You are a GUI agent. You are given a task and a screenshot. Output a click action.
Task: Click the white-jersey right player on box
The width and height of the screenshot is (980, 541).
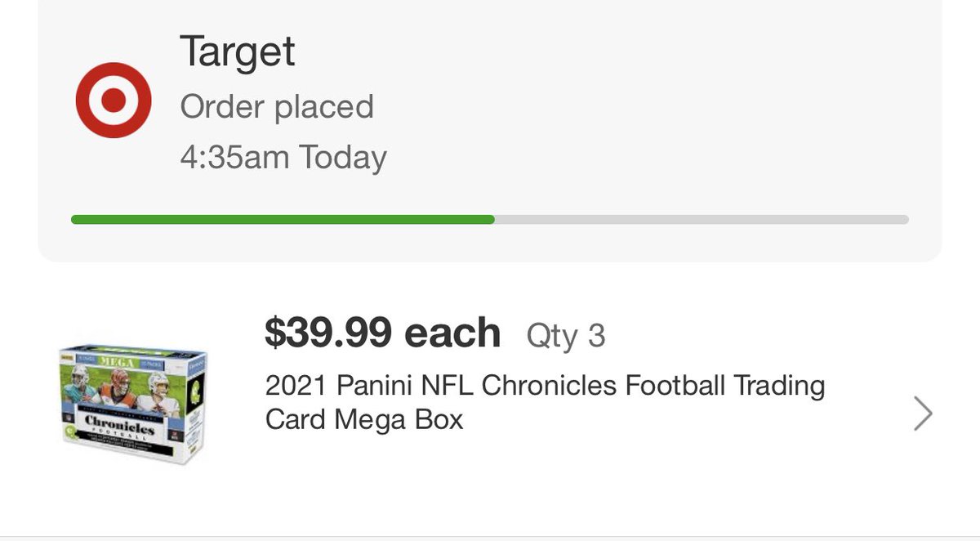coord(158,390)
